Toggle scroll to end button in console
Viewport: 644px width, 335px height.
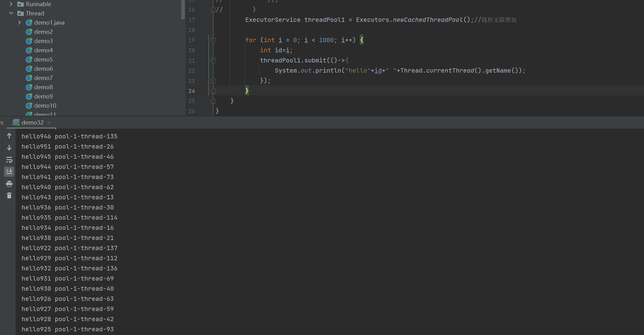[x=9, y=172]
